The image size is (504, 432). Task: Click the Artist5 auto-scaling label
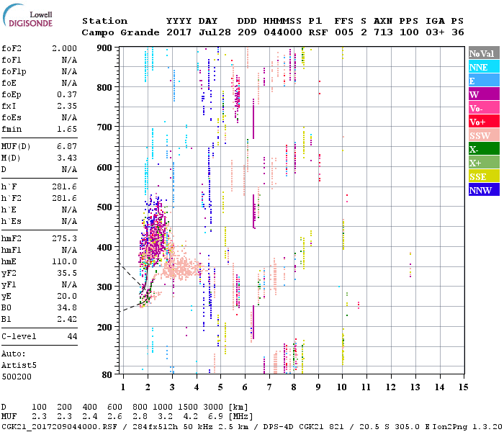tap(19, 365)
